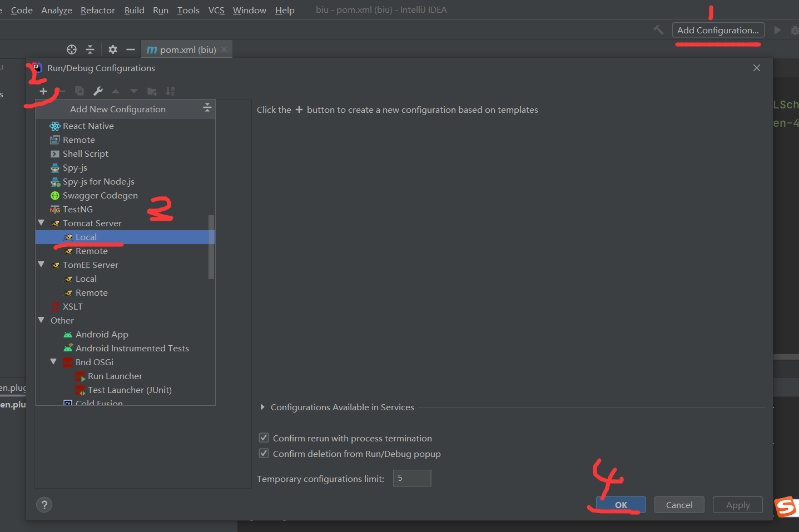The image size is (799, 532).
Task: Click the Apply button
Action: (738, 505)
